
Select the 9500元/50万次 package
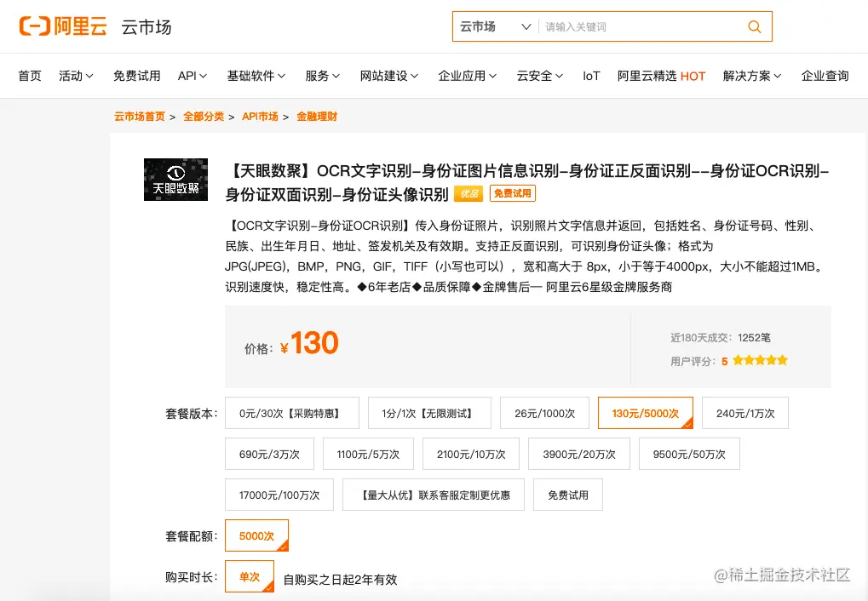(x=689, y=454)
